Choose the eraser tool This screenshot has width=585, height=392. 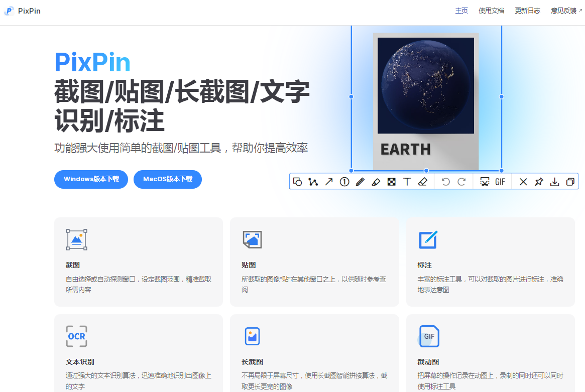pyautogui.click(x=422, y=182)
